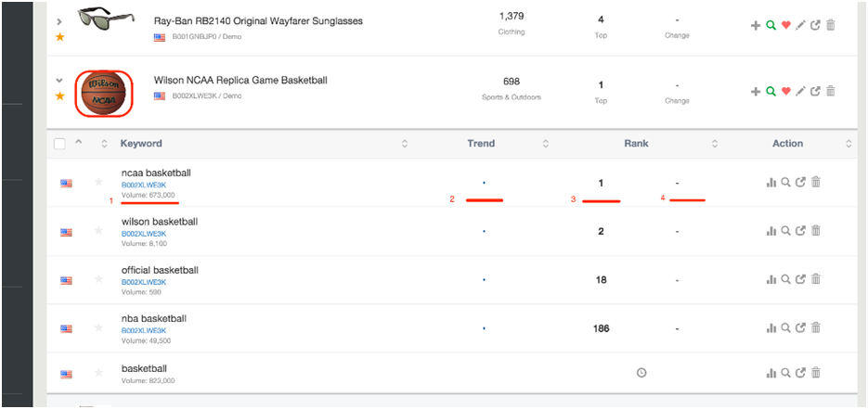Toggle favorite star for Wilson NCAA Basketball product

point(59,96)
